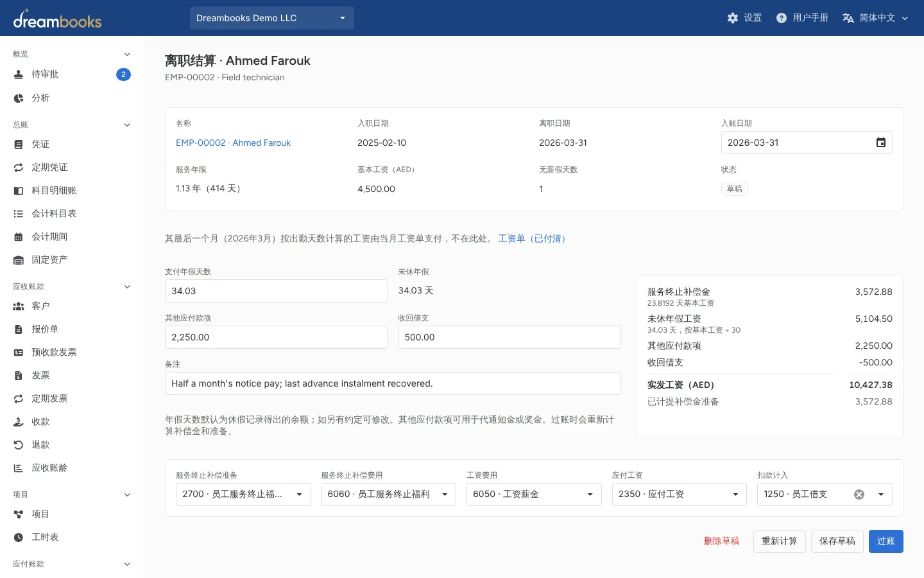The width and height of the screenshot is (924, 578).
Task: Click the 其他应付款项 amount field
Action: click(x=277, y=337)
